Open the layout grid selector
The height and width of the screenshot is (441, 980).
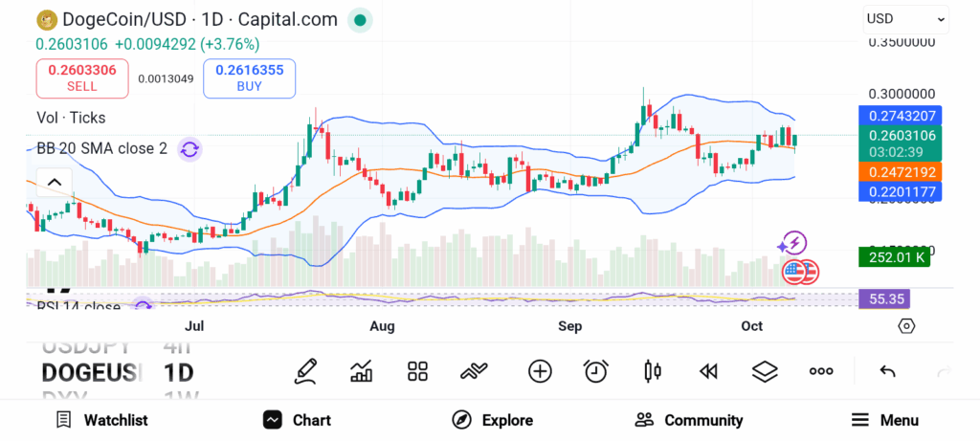417,371
